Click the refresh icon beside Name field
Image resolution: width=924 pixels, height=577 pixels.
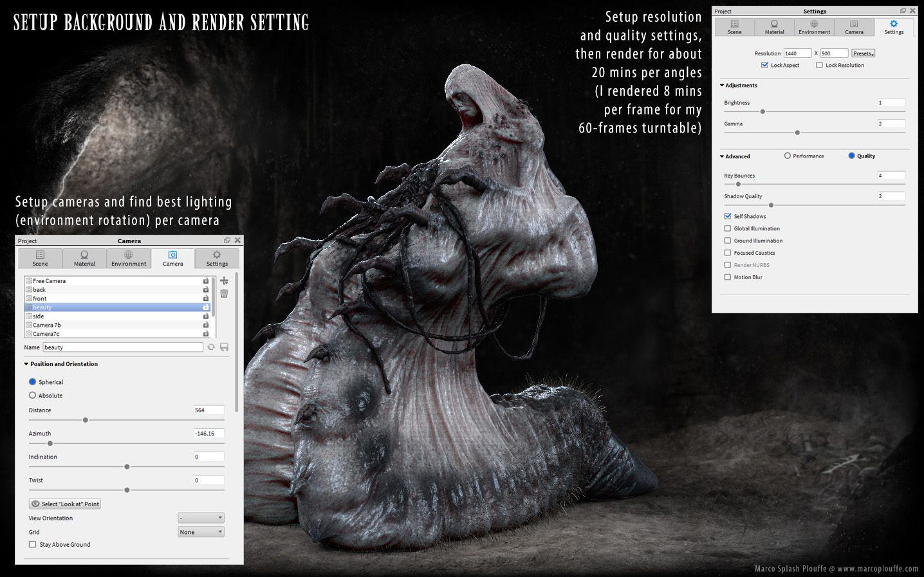point(211,347)
